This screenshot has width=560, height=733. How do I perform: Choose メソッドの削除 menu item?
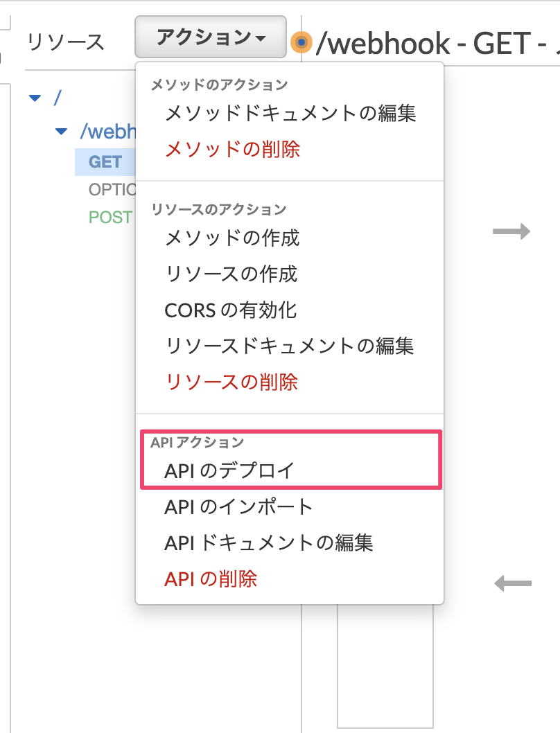click(x=232, y=150)
